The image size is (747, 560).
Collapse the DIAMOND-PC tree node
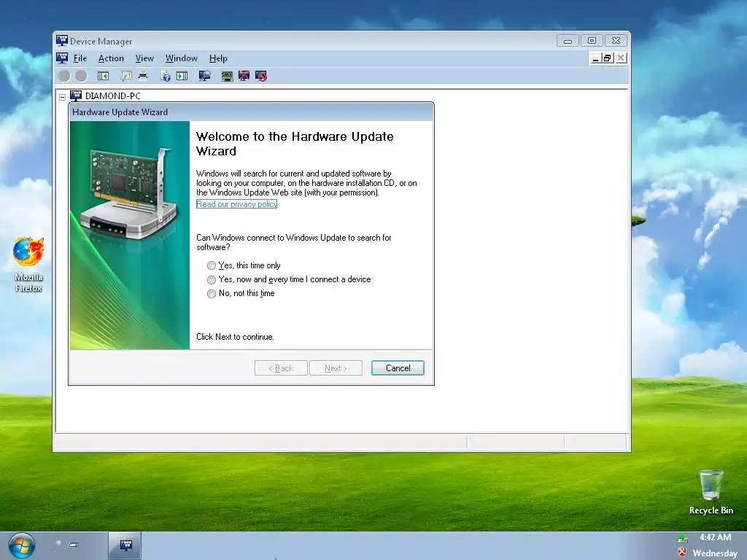[63, 97]
